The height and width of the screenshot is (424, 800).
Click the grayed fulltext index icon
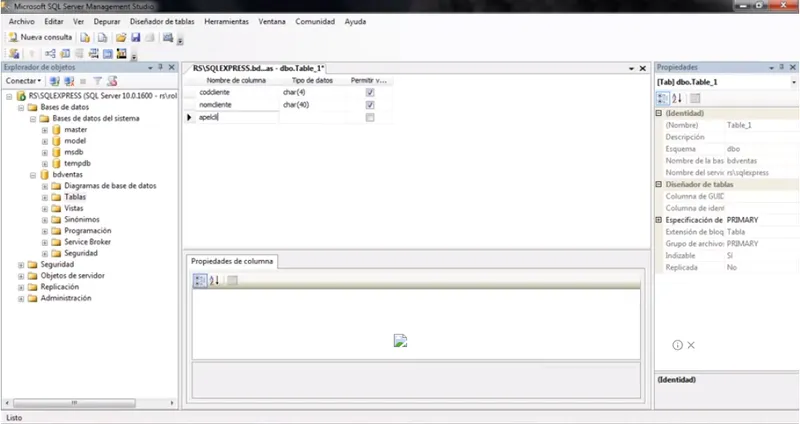point(79,54)
